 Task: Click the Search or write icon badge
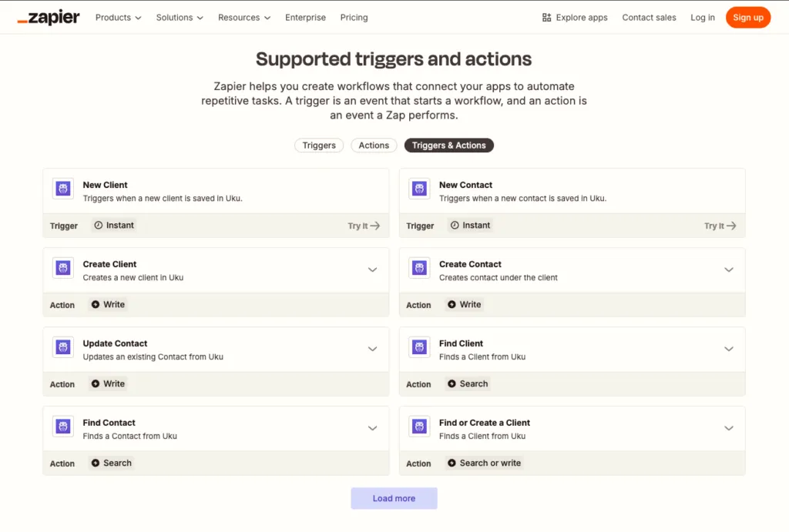[x=452, y=463]
